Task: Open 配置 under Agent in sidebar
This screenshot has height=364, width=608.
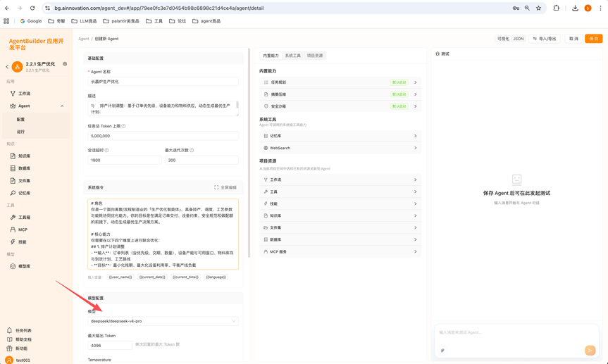Action: (36, 120)
